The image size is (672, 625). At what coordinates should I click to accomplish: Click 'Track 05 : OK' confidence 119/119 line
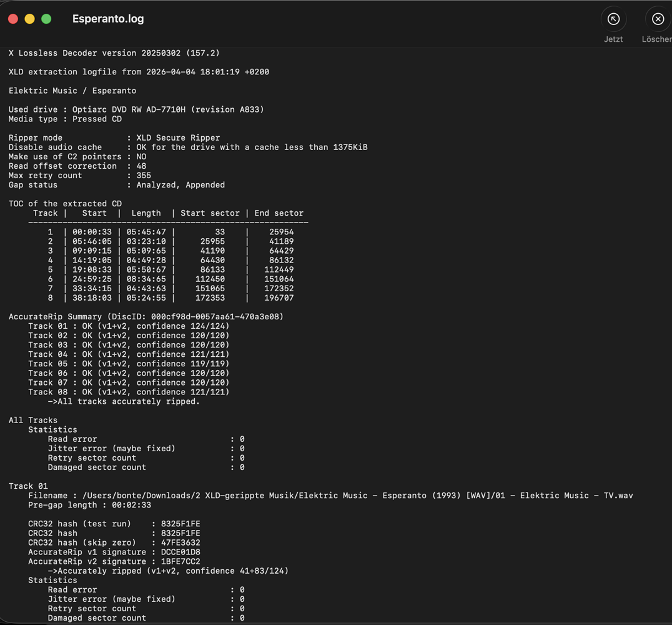(x=129, y=364)
